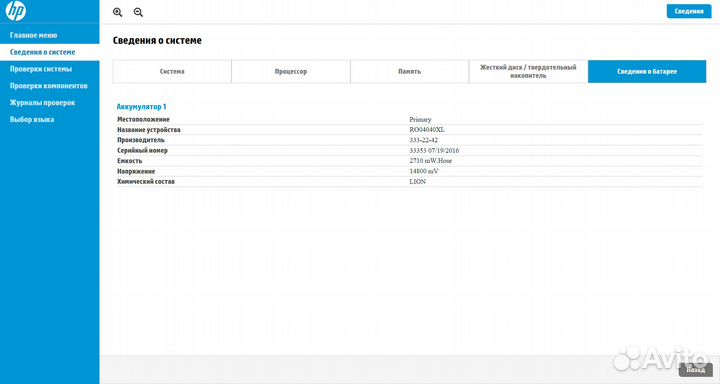This screenshot has width=720, height=384.
Task: Zoom in with the magnifier plus icon
Action: pos(118,12)
